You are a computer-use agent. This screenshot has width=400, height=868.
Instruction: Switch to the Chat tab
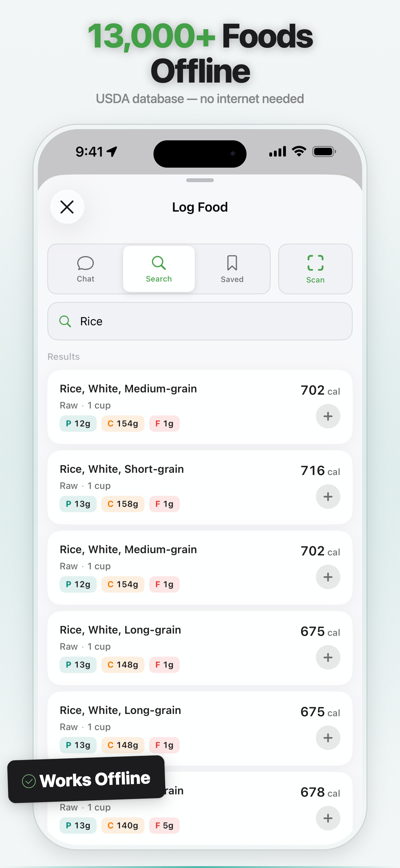point(86,269)
